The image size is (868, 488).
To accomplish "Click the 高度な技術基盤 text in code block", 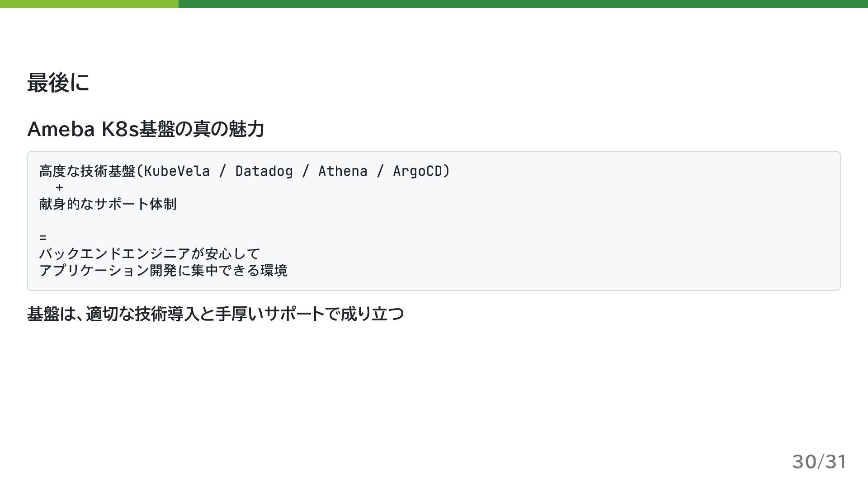I will coord(87,171).
